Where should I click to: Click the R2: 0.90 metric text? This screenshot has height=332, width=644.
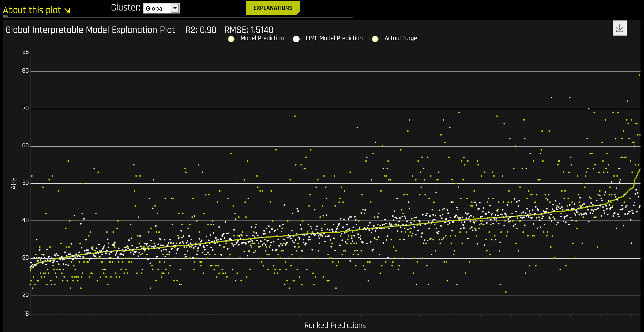[x=201, y=30]
